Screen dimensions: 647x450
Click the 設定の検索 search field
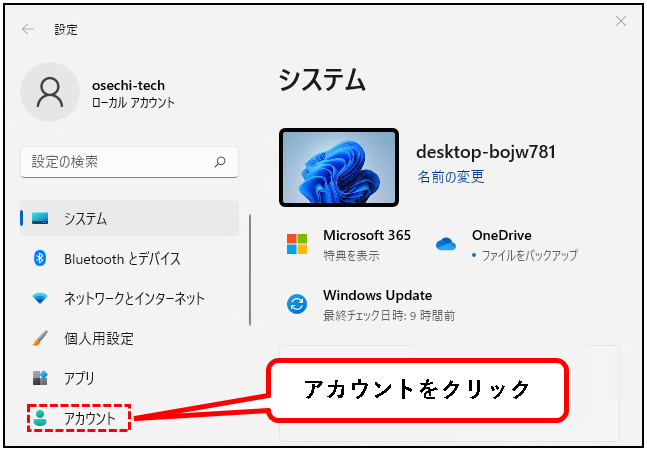coord(129,162)
